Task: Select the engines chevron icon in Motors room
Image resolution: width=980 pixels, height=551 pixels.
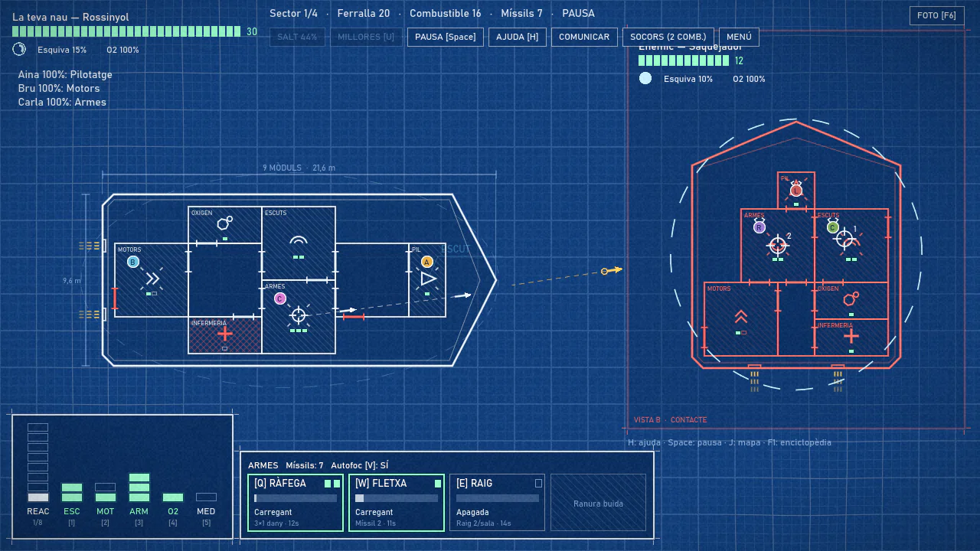Action: pyautogui.click(x=152, y=279)
